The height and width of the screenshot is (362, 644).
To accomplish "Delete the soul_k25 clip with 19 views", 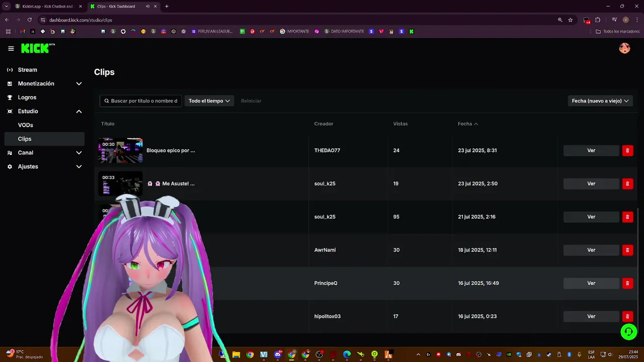I will click(x=627, y=184).
